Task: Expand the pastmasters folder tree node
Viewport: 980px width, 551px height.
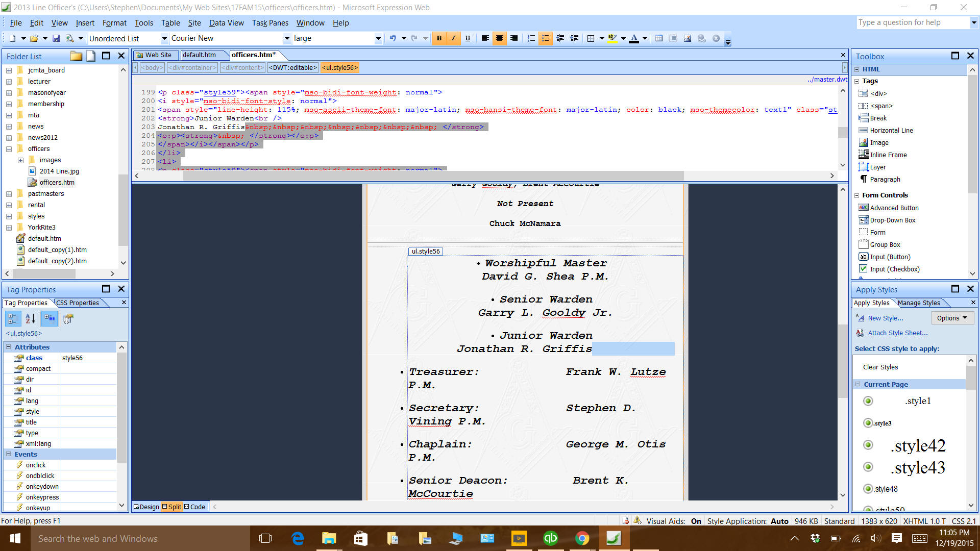Action: 9,194
